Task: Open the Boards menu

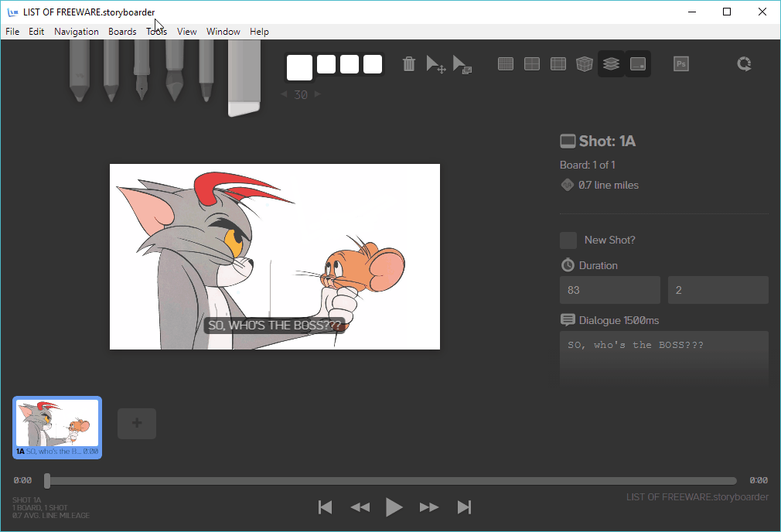Action: (122, 32)
